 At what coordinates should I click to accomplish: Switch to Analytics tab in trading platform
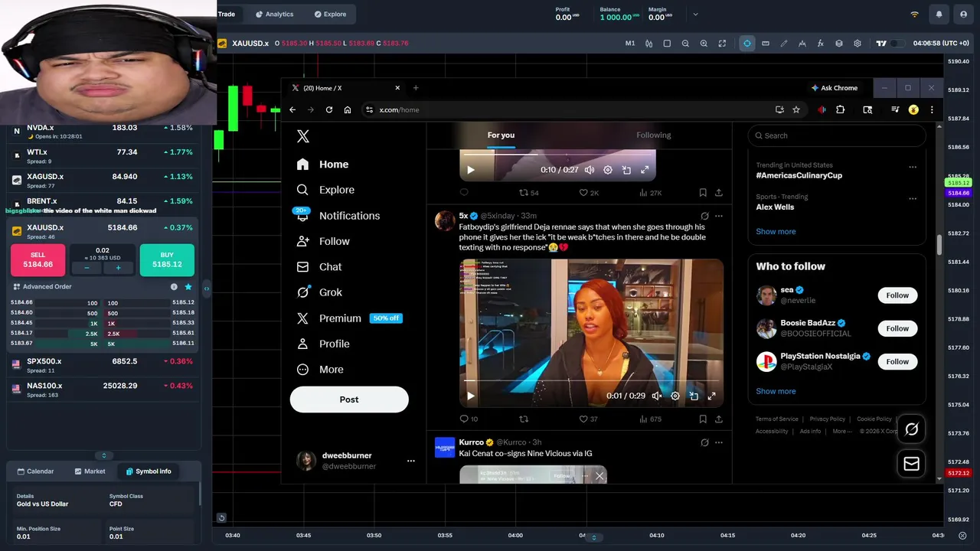[274, 14]
